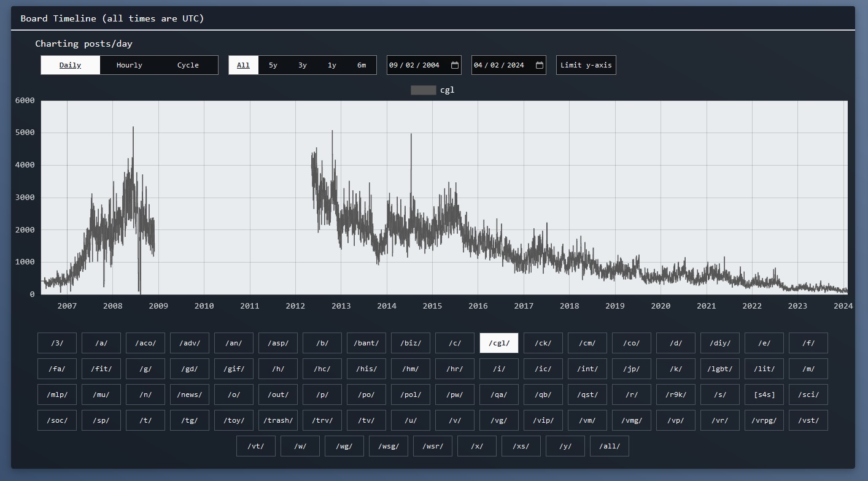Select the /vg/ board
The width and height of the screenshot is (868, 481).
tap(499, 420)
